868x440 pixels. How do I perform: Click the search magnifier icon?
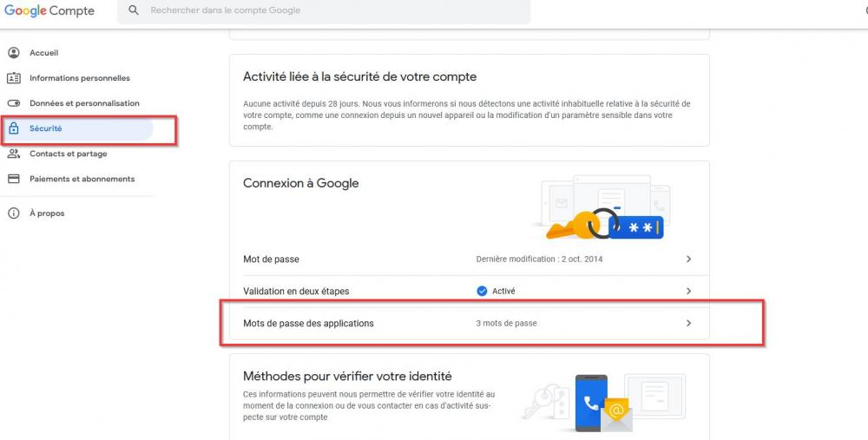(x=134, y=10)
